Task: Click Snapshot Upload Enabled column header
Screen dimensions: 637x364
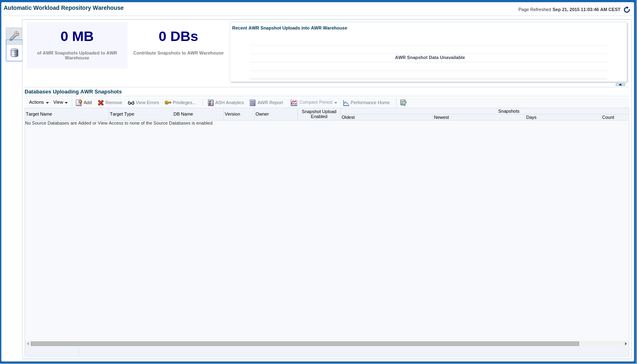Action: 319,114
